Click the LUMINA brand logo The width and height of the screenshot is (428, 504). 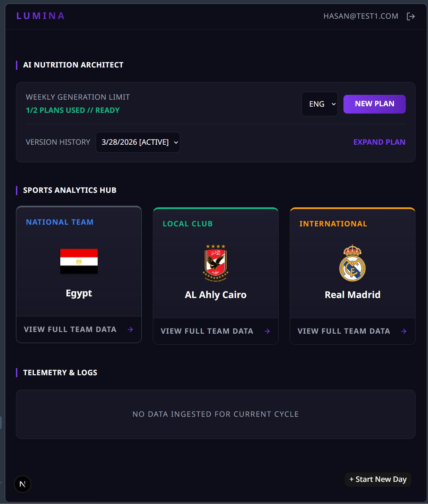[x=41, y=16]
